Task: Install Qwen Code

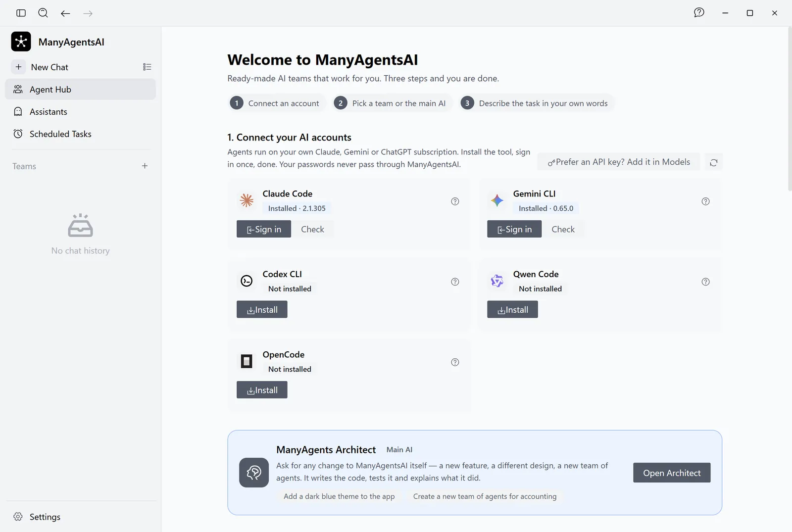Action: tap(512, 310)
